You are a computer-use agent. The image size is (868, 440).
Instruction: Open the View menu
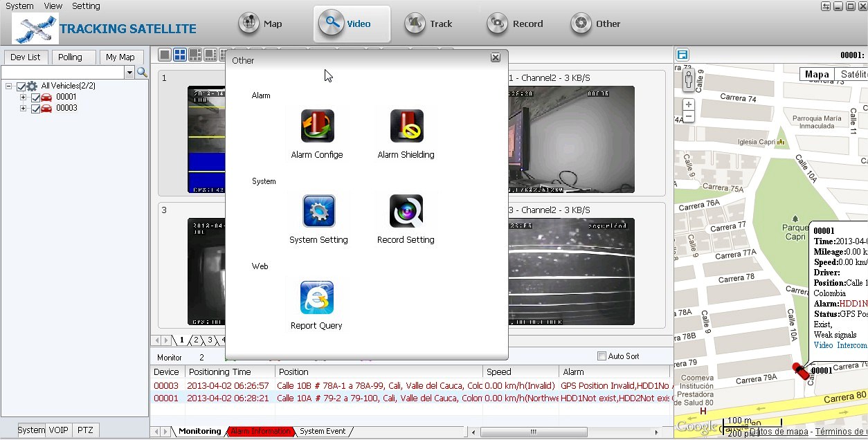pos(53,6)
